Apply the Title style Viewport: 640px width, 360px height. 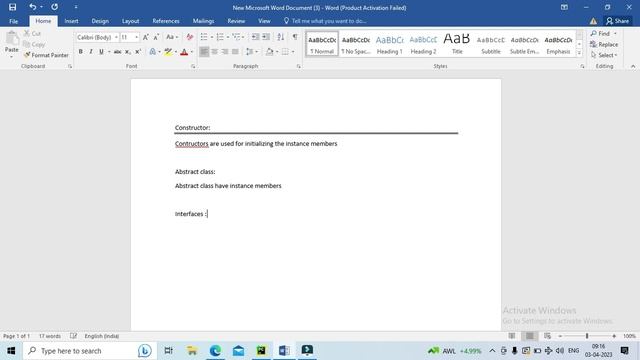click(x=457, y=44)
